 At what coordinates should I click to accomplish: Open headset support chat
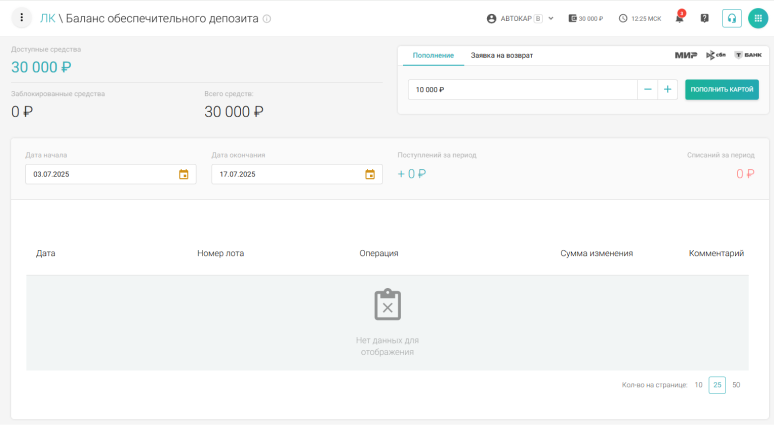coord(732,18)
